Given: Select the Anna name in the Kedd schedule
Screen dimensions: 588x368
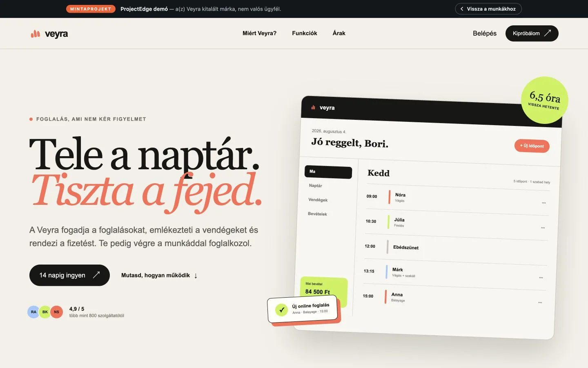Looking at the screenshot, I should point(397,295).
